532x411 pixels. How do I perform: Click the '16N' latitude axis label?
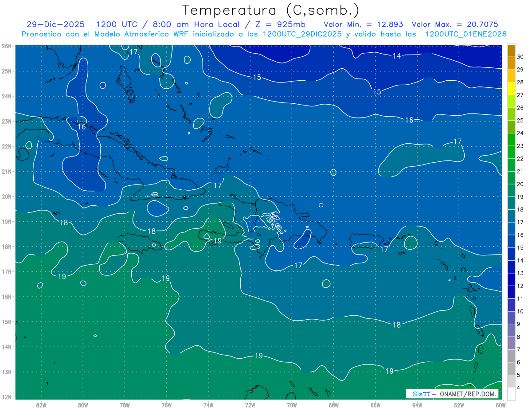7,297
